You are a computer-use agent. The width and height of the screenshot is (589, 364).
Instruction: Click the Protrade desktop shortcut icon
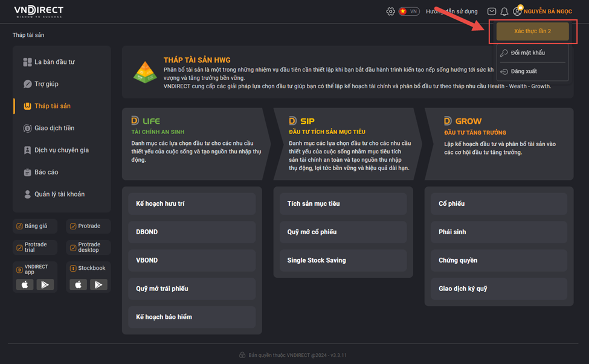(x=73, y=247)
